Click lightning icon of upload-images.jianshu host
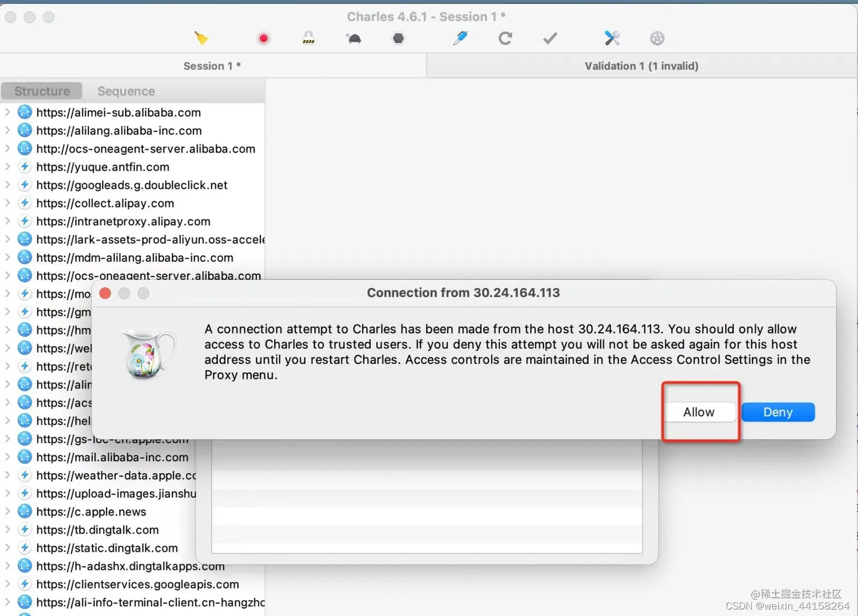Image resolution: width=858 pixels, height=616 pixels. (24, 493)
